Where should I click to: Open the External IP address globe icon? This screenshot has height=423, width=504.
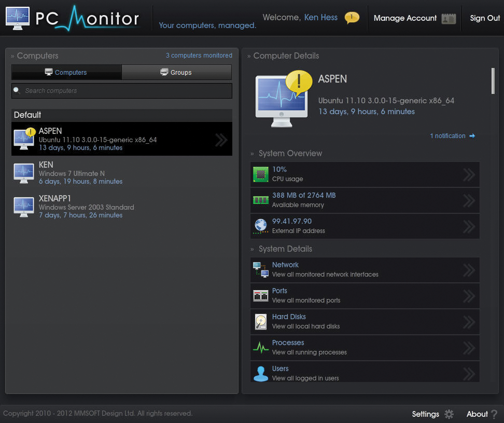click(x=260, y=226)
